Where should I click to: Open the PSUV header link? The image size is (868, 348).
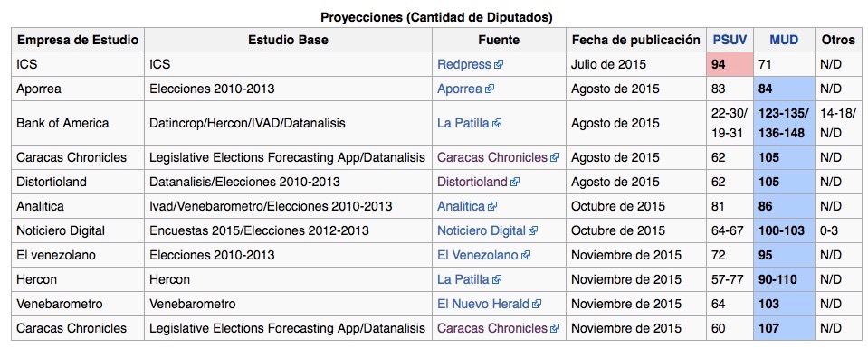(730, 40)
